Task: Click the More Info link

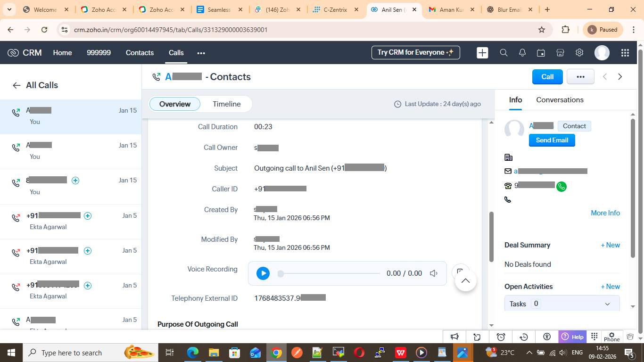Action: (x=605, y=213)
